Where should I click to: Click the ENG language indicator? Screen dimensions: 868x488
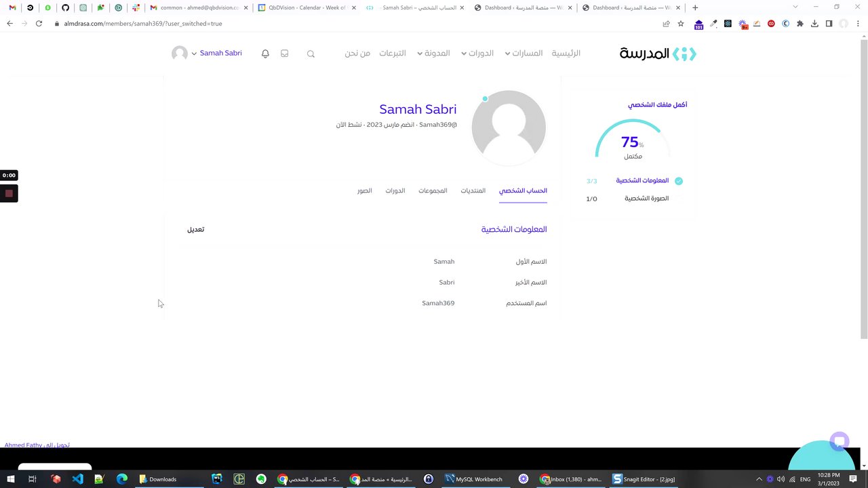point(805,479)
